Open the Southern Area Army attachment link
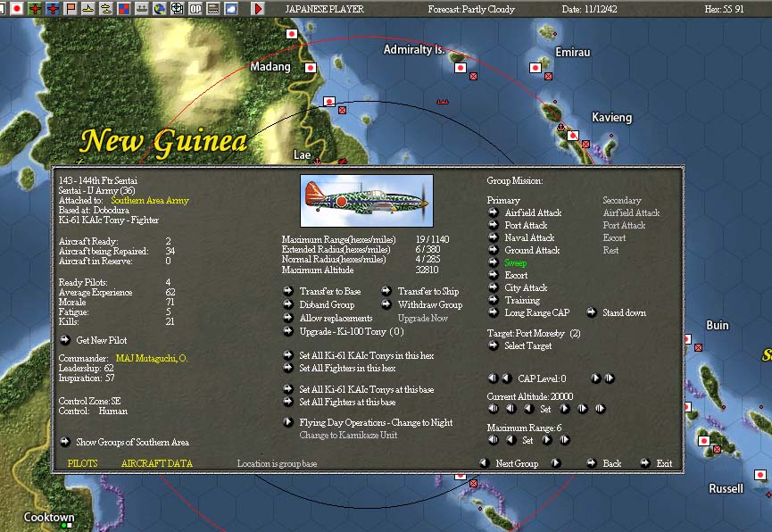This screenshot has width=772, height=532. coord(150,201)
